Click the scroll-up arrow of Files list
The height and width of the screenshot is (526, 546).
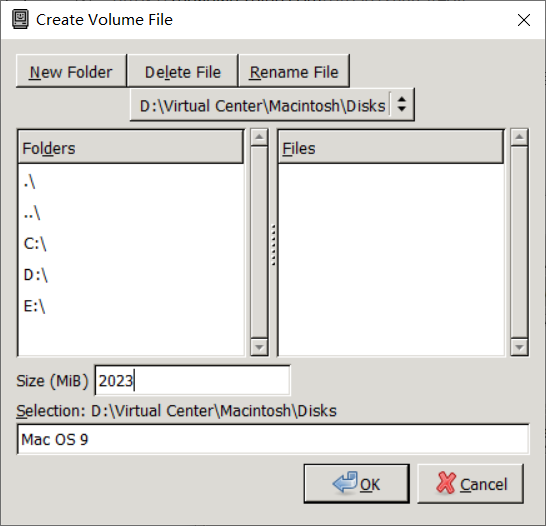(x=519, y=137)
